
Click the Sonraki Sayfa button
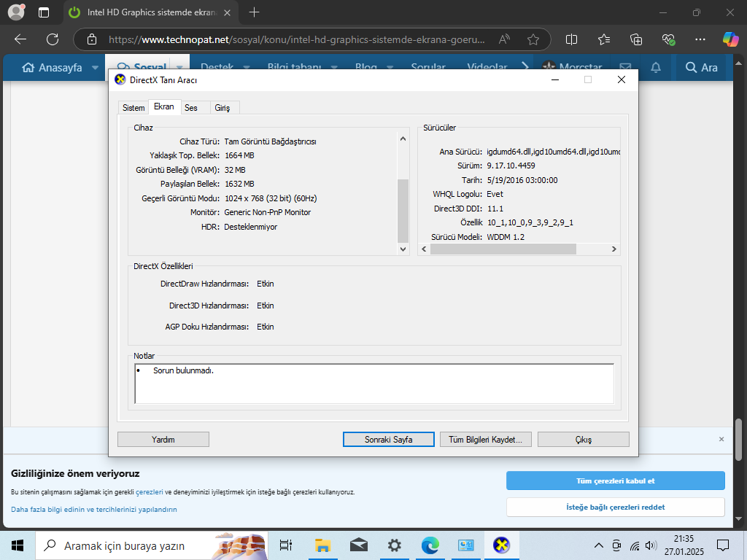pos(388,440)
